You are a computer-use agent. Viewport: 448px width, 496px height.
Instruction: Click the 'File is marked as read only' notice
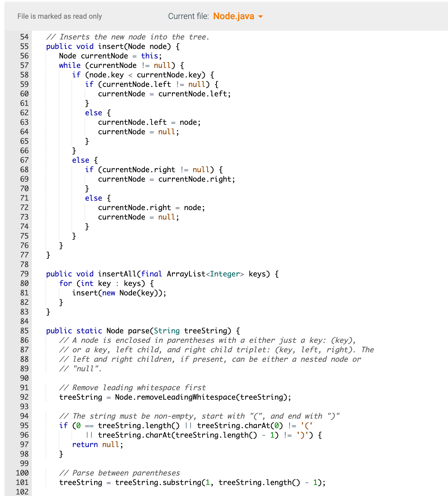(x=59, y=16)
